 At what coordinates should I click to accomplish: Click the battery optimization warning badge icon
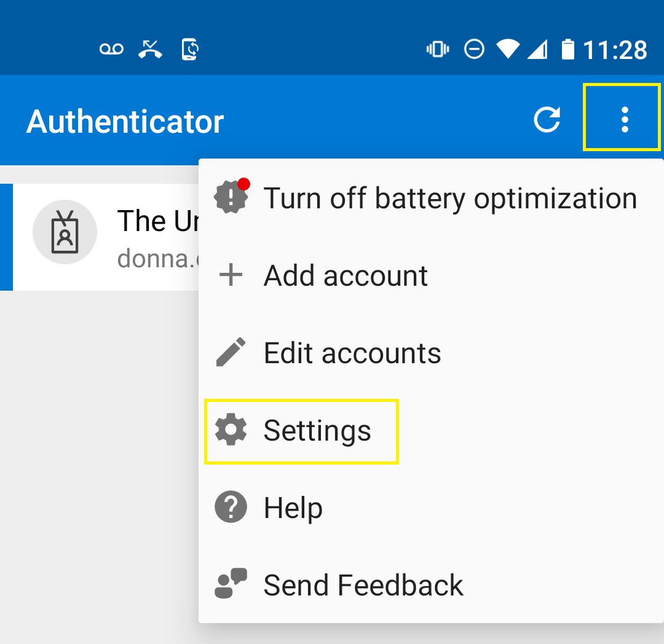point(231,197)
